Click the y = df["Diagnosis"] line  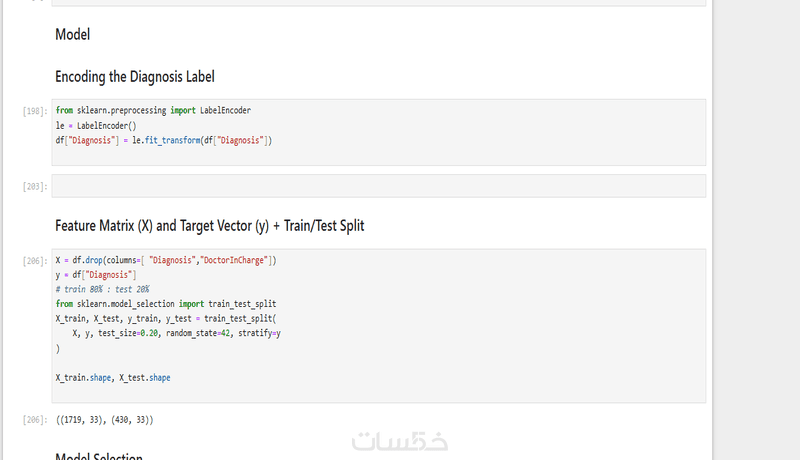point(96,275)
